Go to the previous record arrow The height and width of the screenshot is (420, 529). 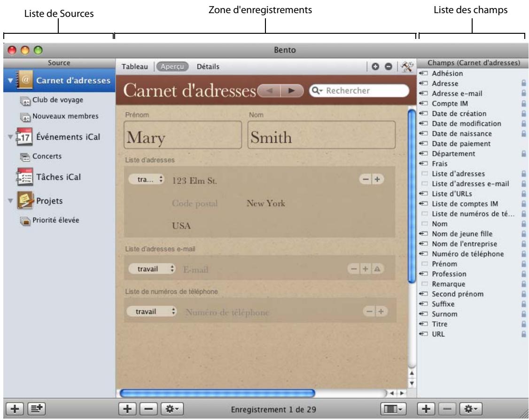pos(269,91)
